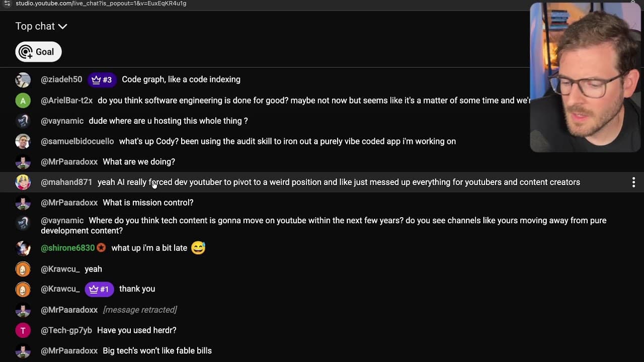
Task: Click ziadeh50's avatar
Action: coord(23,80)
